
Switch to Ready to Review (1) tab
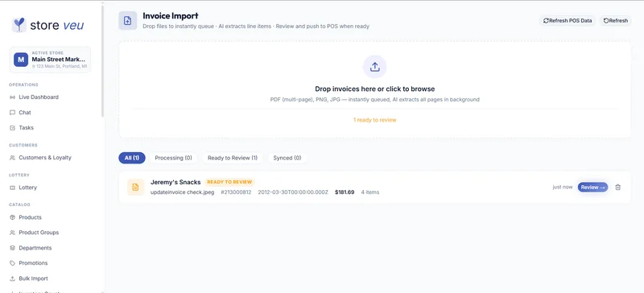[x=233, y=158]
